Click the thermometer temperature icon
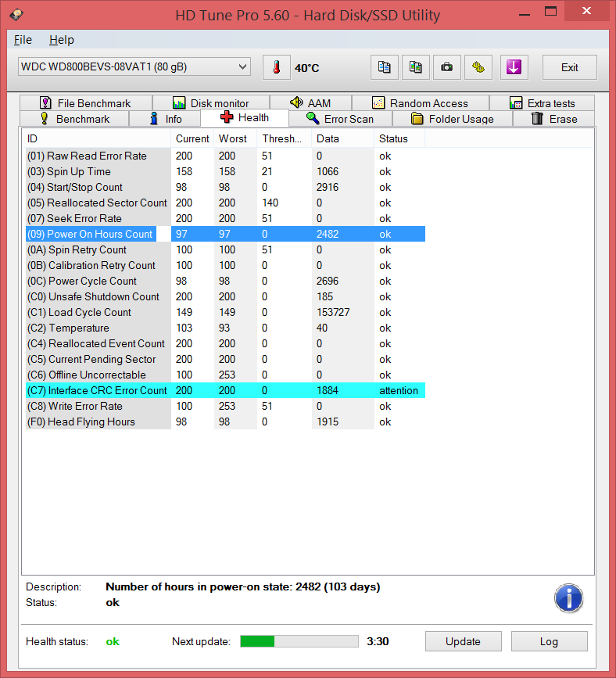The width and height of the screenshot is (616, 678). [276, 67]
